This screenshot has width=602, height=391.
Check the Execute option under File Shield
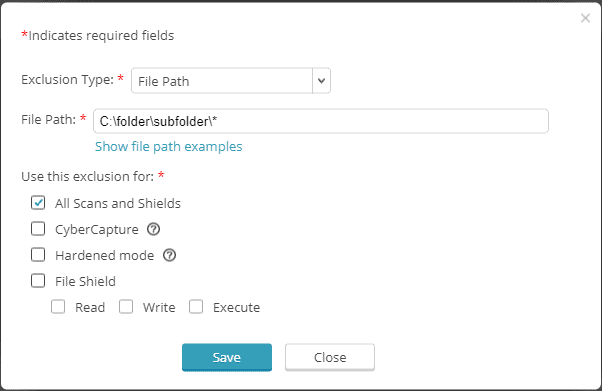click(x=196, y=307)
